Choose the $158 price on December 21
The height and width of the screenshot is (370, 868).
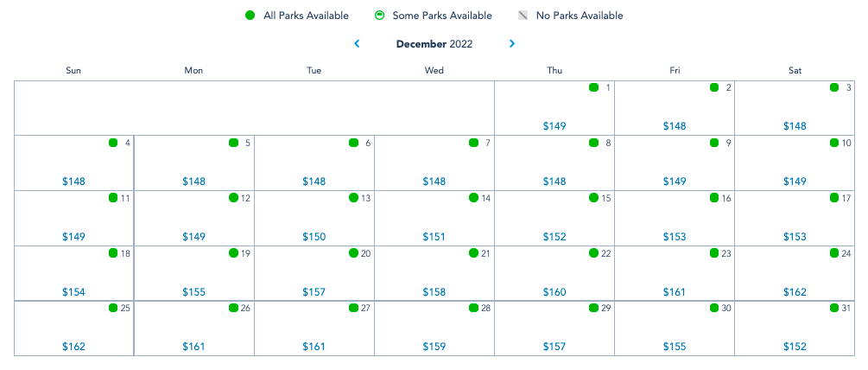(x=434, y=292)
